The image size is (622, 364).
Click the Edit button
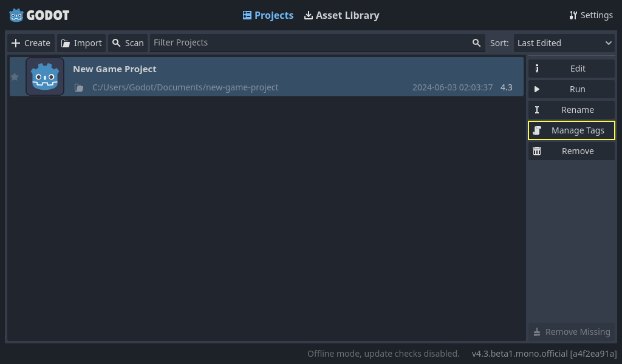point(577,68)
